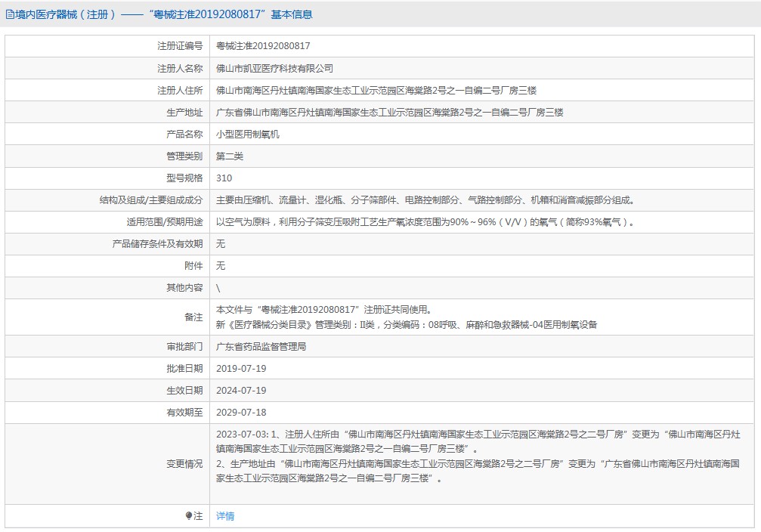Click the 注册证编号 row label

180,46
